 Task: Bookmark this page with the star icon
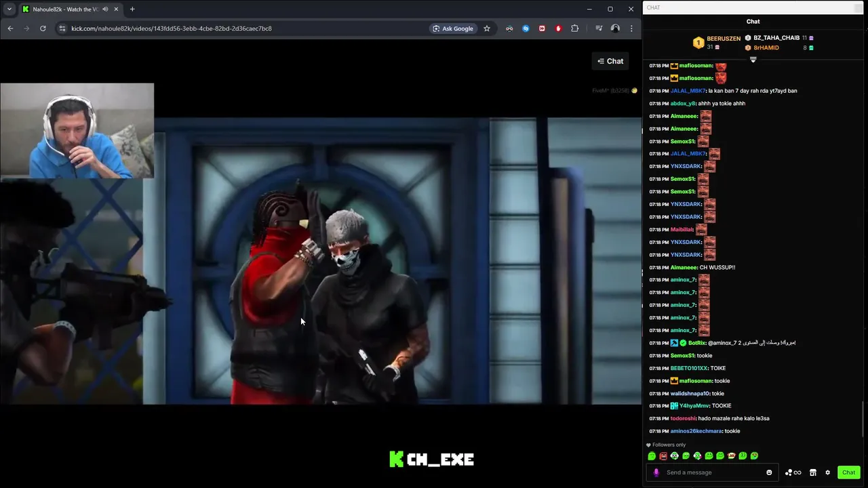pos(487,28)
